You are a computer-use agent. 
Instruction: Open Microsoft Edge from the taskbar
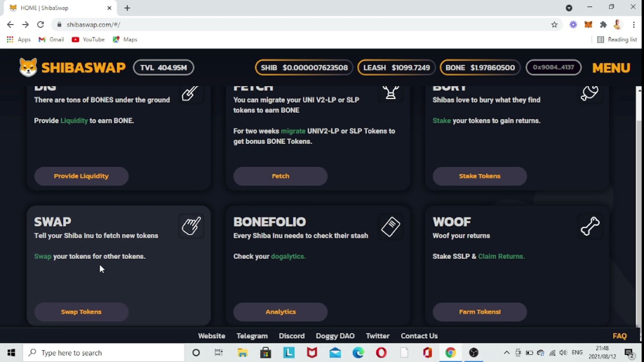pos(358,353)
